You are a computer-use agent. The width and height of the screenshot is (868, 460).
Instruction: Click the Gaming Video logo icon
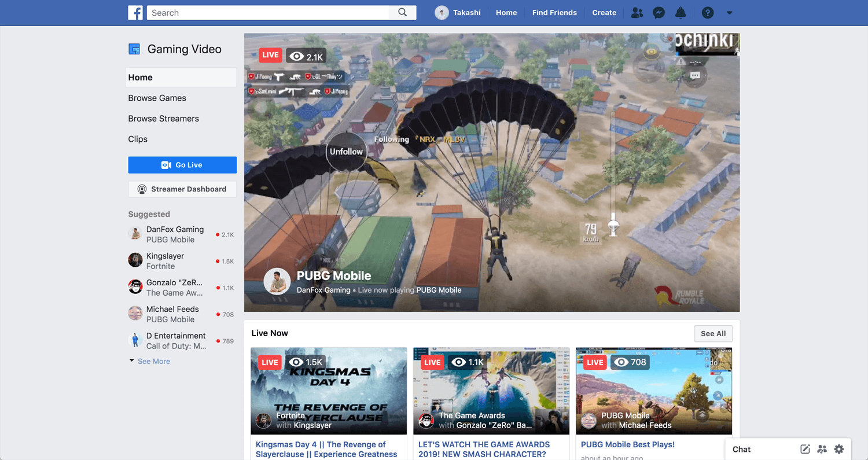click(x=134, y=49)
